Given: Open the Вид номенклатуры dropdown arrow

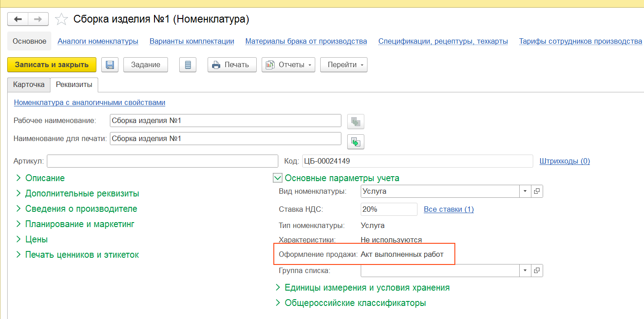Looking at the screenshot, I should [525, 191].
